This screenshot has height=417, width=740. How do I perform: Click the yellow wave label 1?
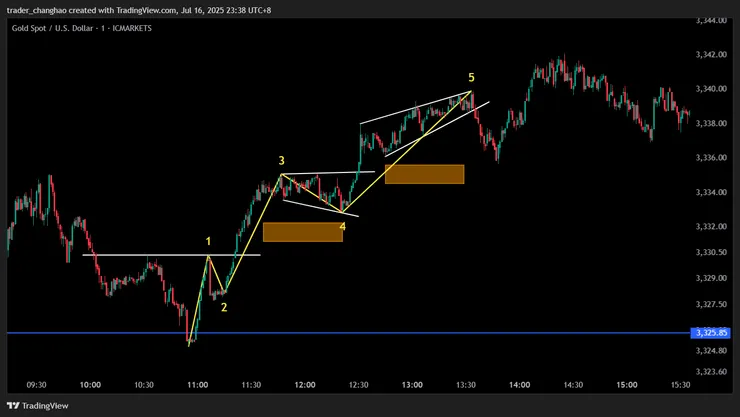208,242
